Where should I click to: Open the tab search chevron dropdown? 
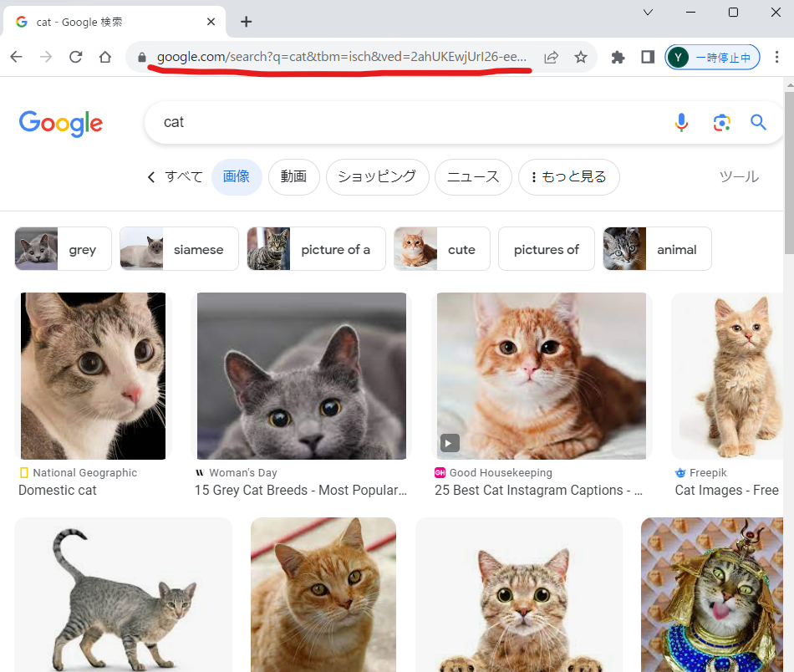649,13
